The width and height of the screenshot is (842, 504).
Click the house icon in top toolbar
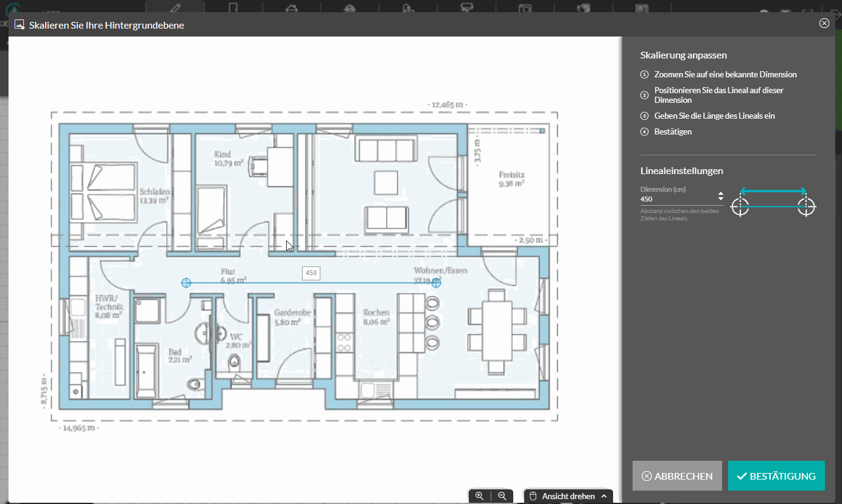pyautogui.click(x=292, y=8)
